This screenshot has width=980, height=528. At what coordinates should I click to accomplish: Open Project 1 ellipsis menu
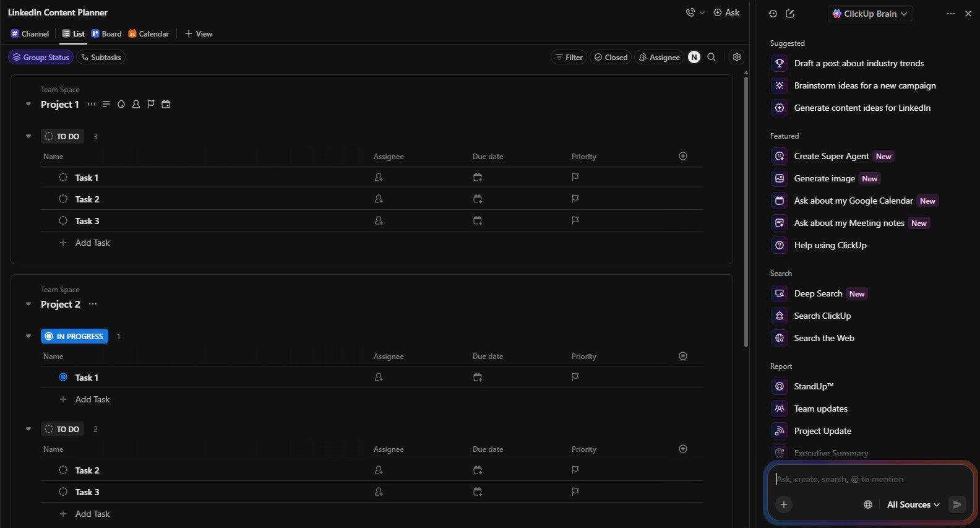(92, 104)
